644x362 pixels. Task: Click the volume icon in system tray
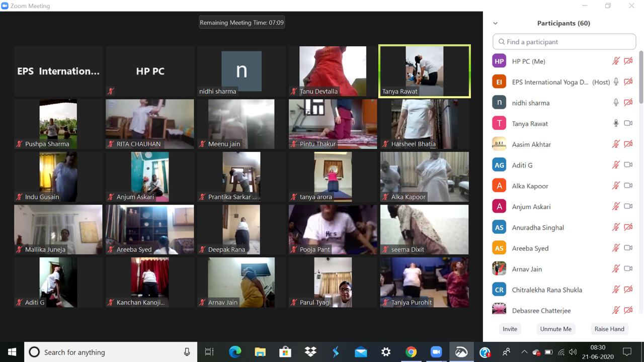click(x=572, y=352)
